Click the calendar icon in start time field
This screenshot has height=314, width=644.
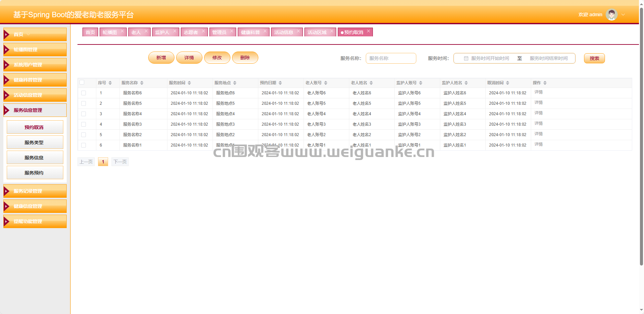tap(466, 58)
